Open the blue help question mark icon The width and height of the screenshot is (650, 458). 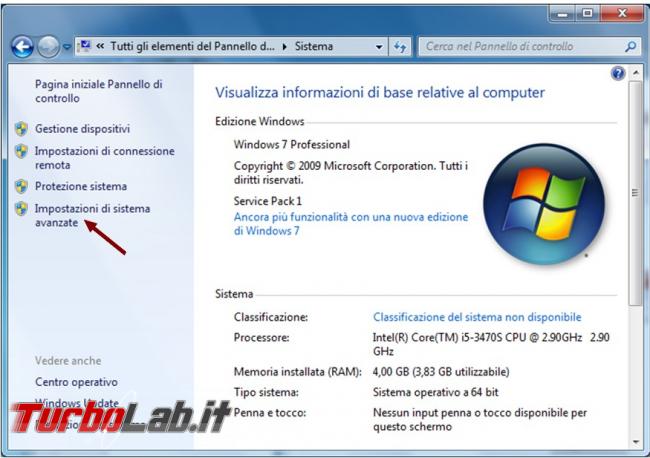point(618,74)
